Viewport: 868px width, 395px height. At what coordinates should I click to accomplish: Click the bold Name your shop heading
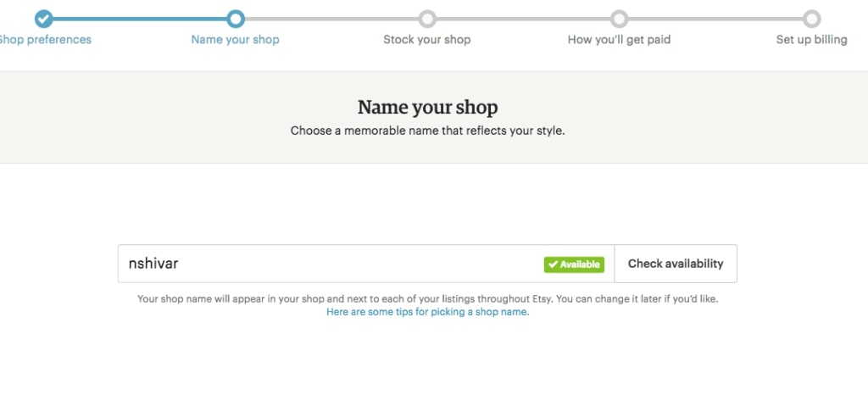tap(427, 108)
